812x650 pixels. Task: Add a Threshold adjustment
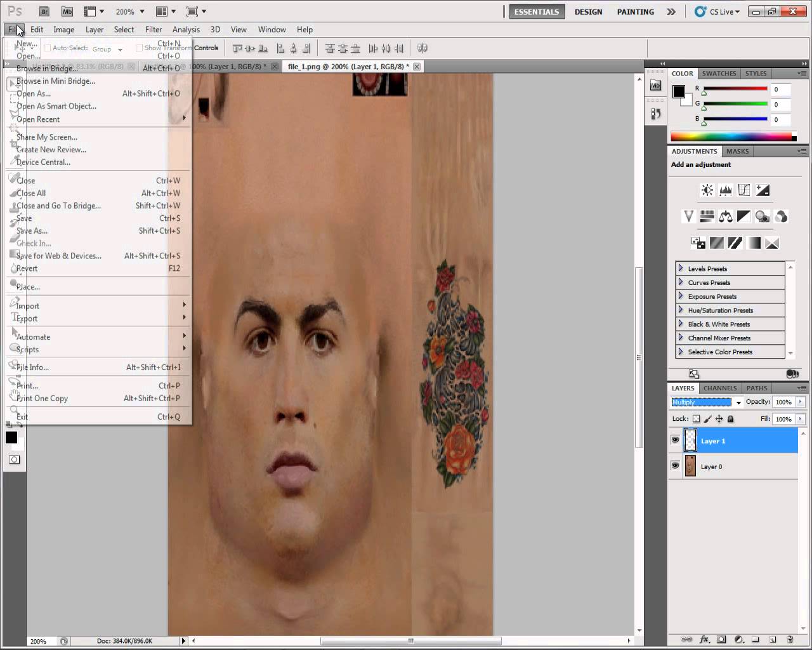tap(735, 242)
